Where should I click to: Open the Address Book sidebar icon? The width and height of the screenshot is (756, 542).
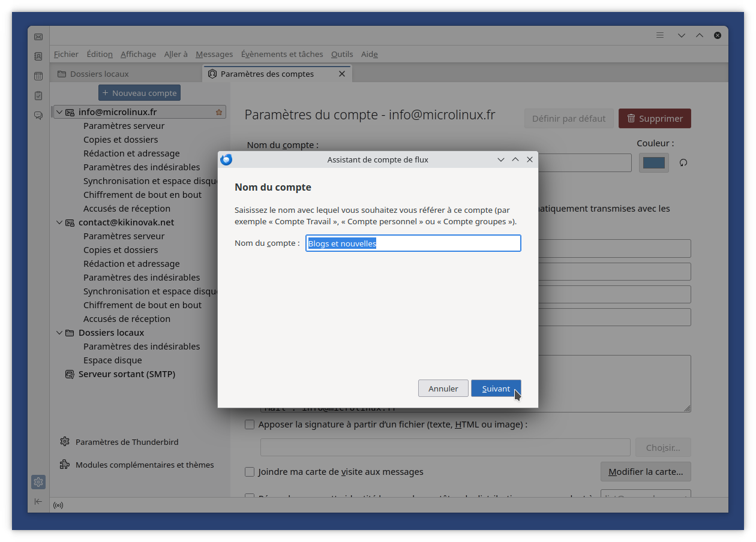pyautogui.click(x=38, y=56)
